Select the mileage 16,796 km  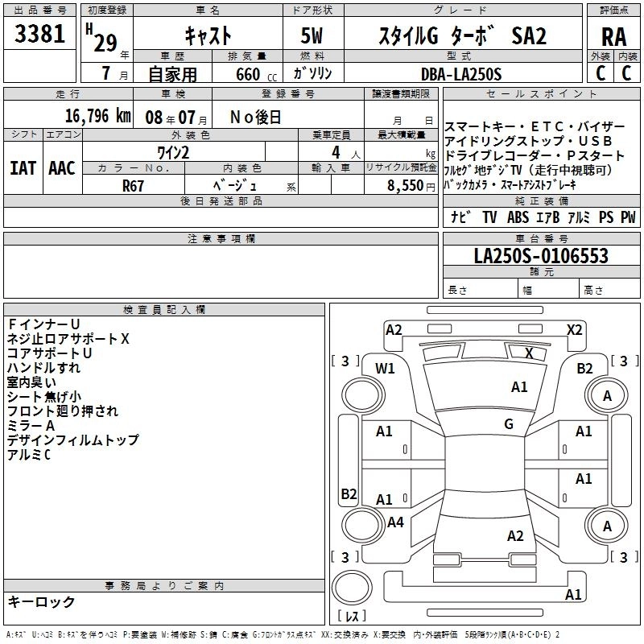coord(97,116)
